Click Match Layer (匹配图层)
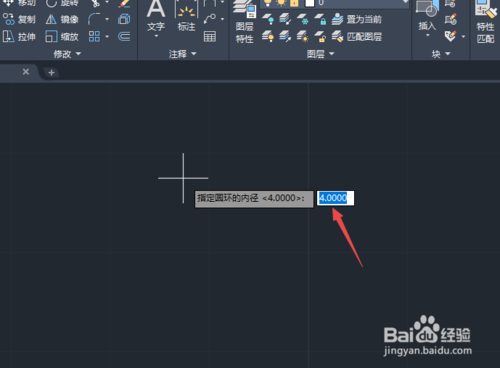Screen dimensions: 500x368 click(x=357, y=36)
